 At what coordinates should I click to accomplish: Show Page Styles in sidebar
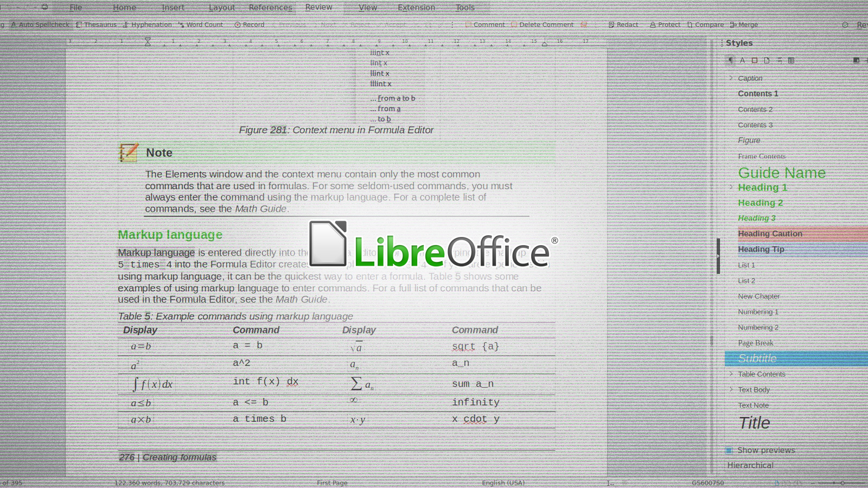pos(767,60)
